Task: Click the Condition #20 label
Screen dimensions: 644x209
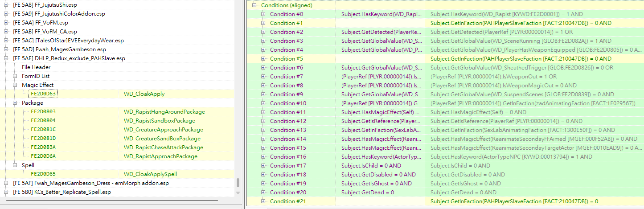Action: pyautogui.click(x=288, y=193)
